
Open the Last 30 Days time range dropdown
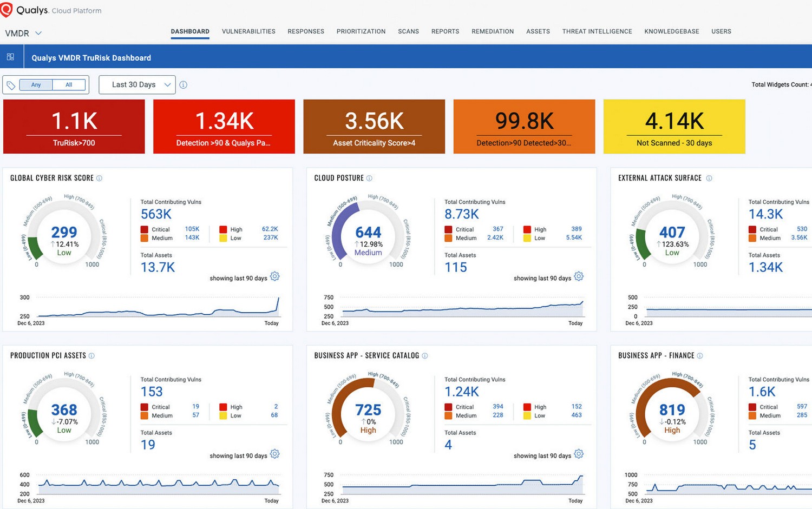pos(137,85)
